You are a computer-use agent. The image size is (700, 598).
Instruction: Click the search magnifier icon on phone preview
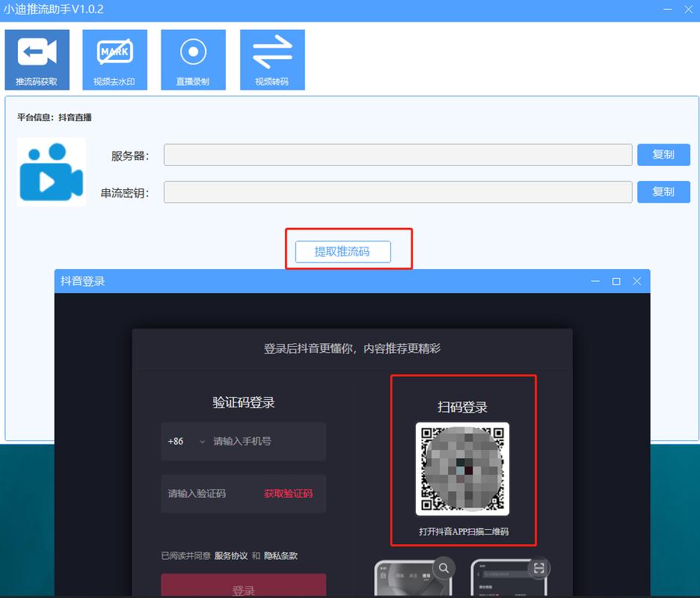(443, 568)
